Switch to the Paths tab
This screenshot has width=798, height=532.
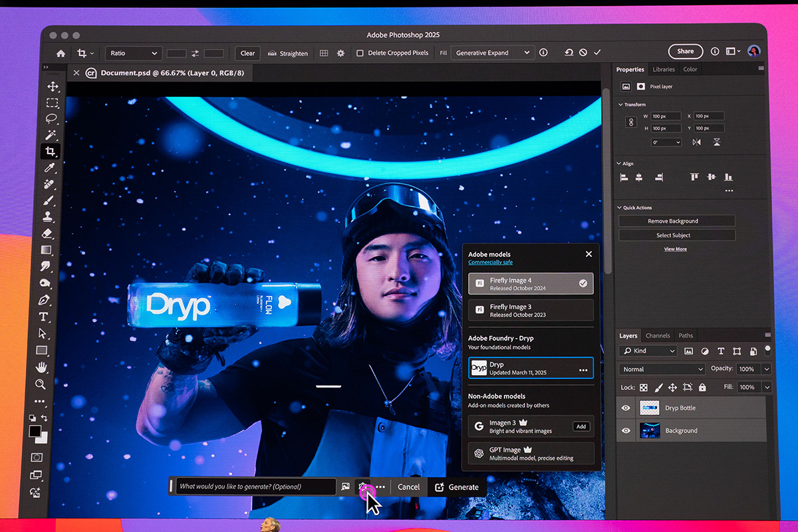tap(686, 336)
